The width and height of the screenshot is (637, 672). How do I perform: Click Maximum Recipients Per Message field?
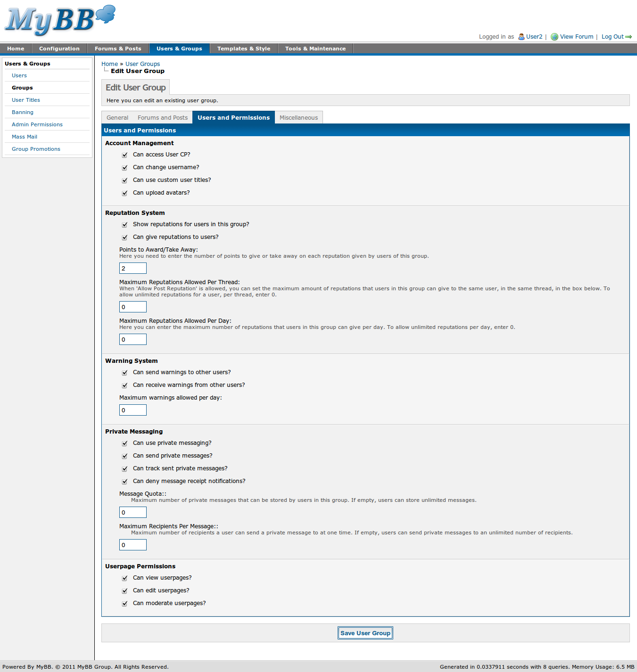click(x=133, y=545)
